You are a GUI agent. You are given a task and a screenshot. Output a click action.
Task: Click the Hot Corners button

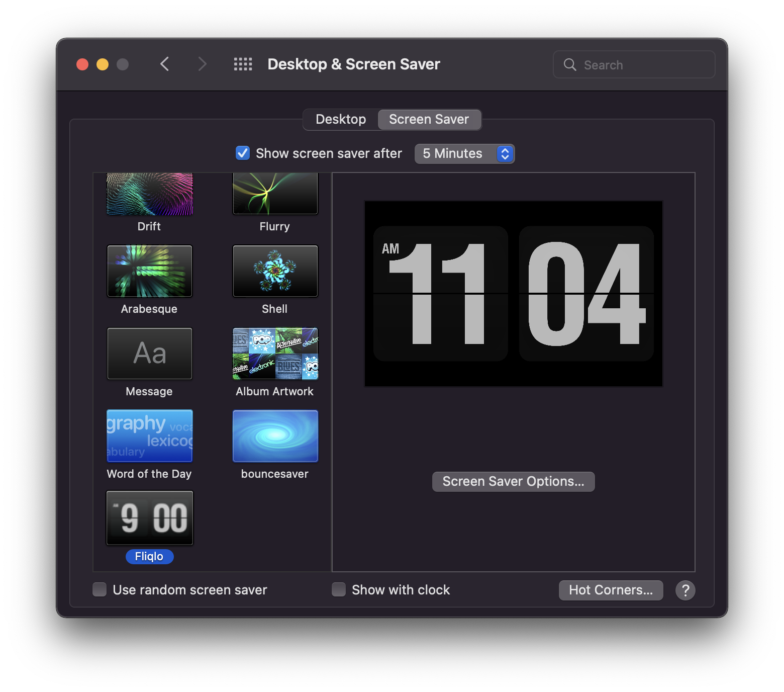(x=611, y=590)
